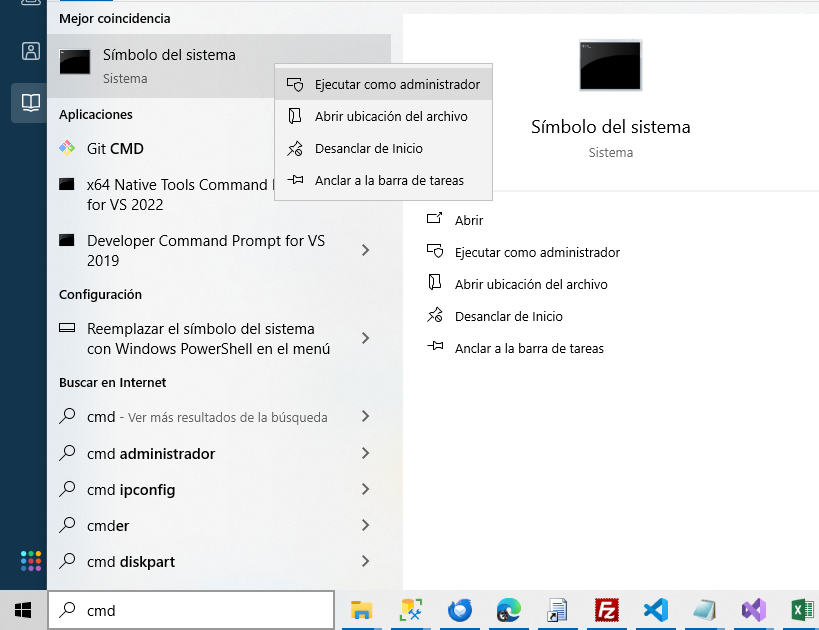The width and height of the screenshot is (819, 630).
Task: Open the notepad-style app from taskbar
Action: (705, 610)
